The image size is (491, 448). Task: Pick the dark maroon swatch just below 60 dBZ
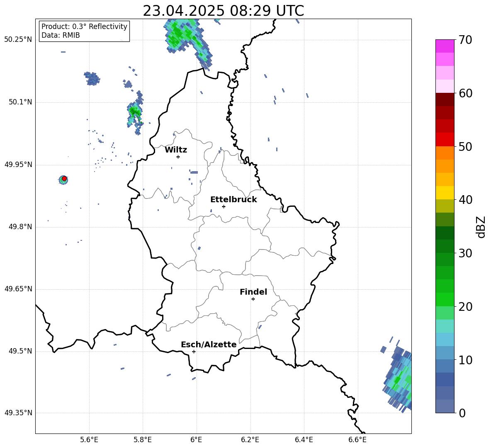tap(445, 99)
